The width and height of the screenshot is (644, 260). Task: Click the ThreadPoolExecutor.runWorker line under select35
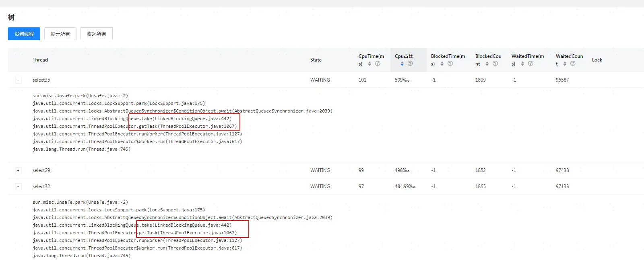(x=137, y=134)
